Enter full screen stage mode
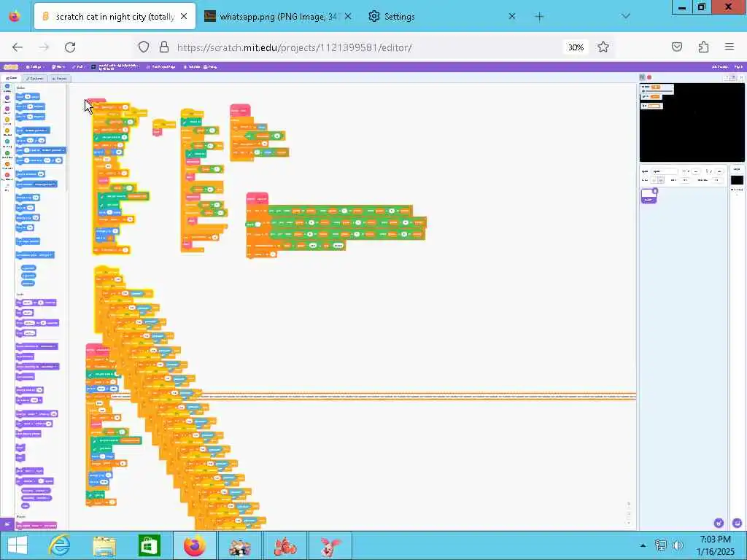747x560 pixels. tap(742, 77)
